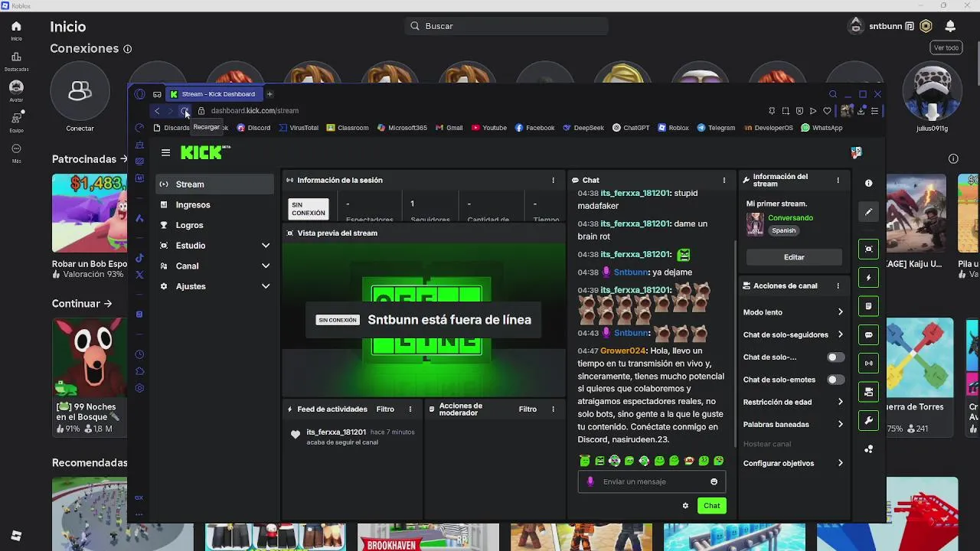Open Feed de actividades options menu
Viewport: 980px width, 551px height.
(x=410, y=409)
